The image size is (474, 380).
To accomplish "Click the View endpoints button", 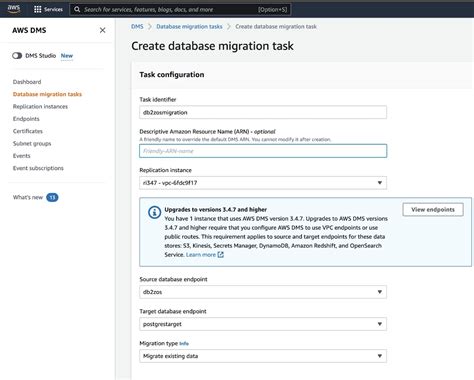I will pos(433,210).
